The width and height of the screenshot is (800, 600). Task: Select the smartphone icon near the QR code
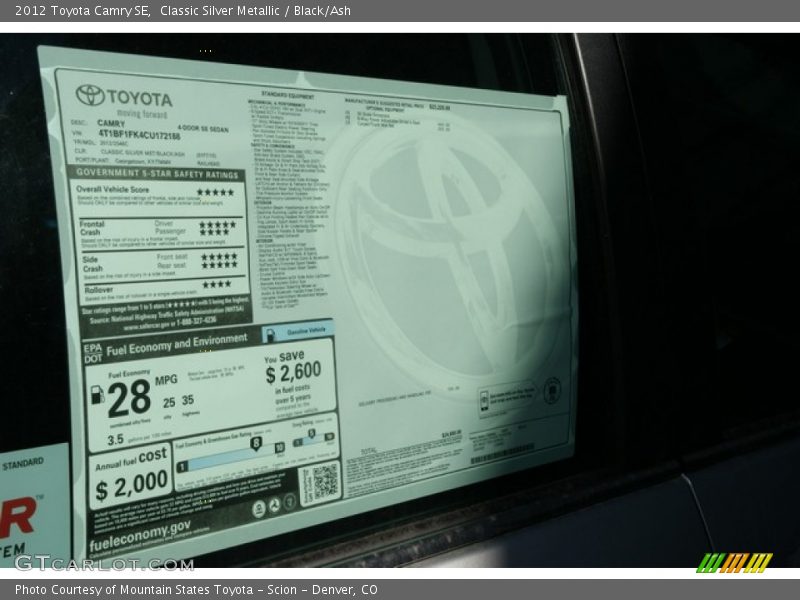tap(288, 500)
